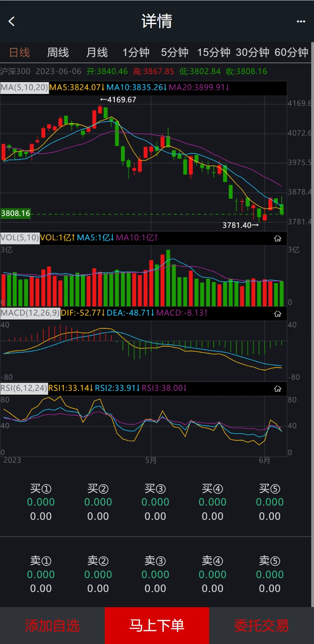Image resolution: width=314 pixels, height=644 pixels.
Task: Open the MA(5,10,20) indicator settings label
Action: [x=24, y=87]
